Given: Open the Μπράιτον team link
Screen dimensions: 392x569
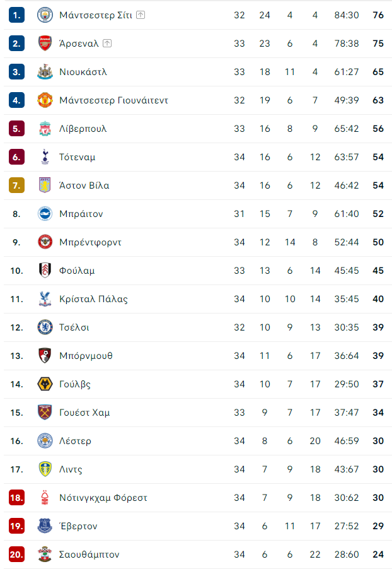Looking at the screenshot, I should (x=81, y=214).
